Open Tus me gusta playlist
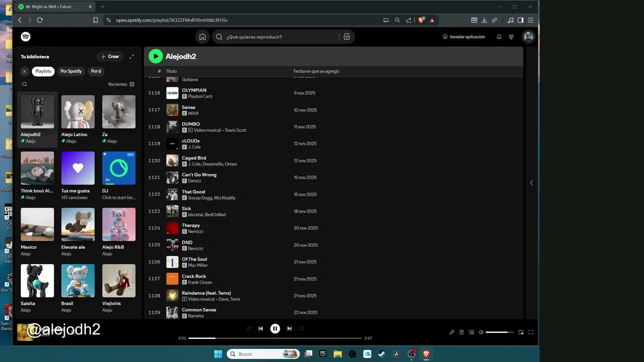 point(78,176)
